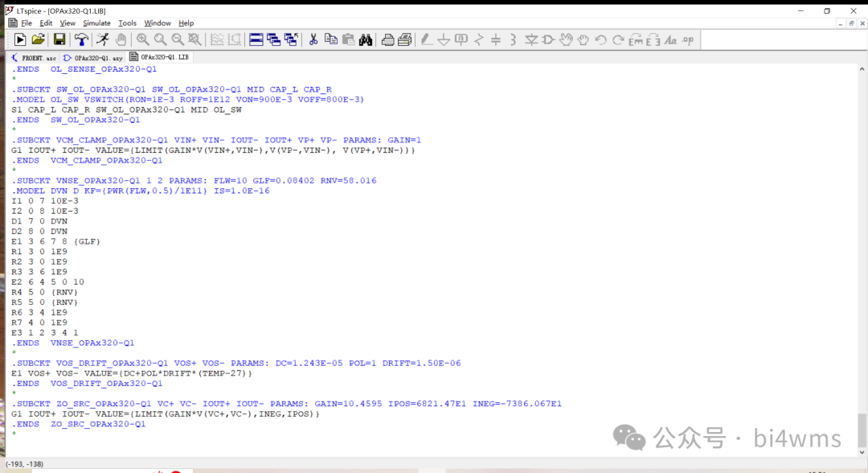Open Find with the binoculars icon
The height and width of the screenshot is (473, 868).
(x=366, y=39)
